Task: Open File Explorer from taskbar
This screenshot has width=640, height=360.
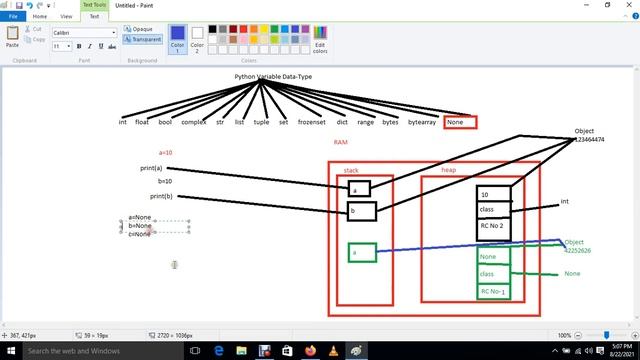Action: coord(242,351)
